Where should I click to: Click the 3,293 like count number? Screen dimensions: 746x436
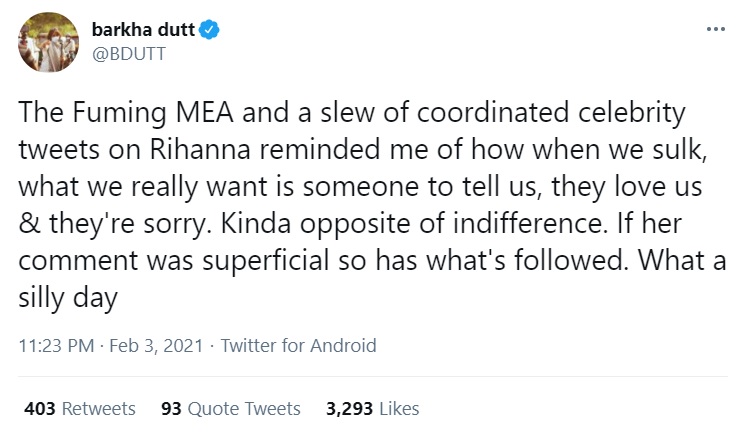[x=349, y=408]
